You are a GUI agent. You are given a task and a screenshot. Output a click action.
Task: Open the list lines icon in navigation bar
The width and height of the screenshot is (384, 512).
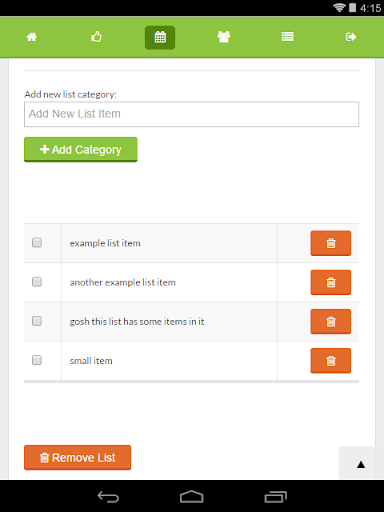[287, 37]
